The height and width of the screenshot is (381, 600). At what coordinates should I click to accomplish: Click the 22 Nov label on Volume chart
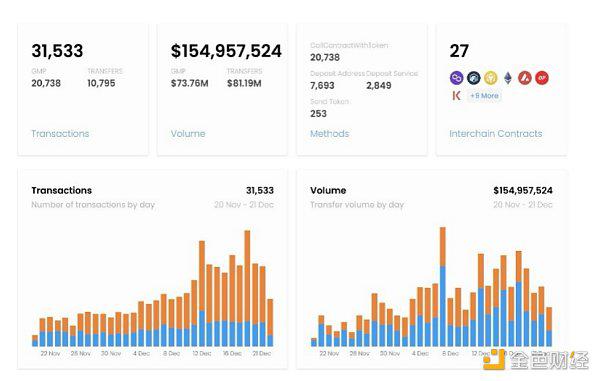click(x=329, y=353)
